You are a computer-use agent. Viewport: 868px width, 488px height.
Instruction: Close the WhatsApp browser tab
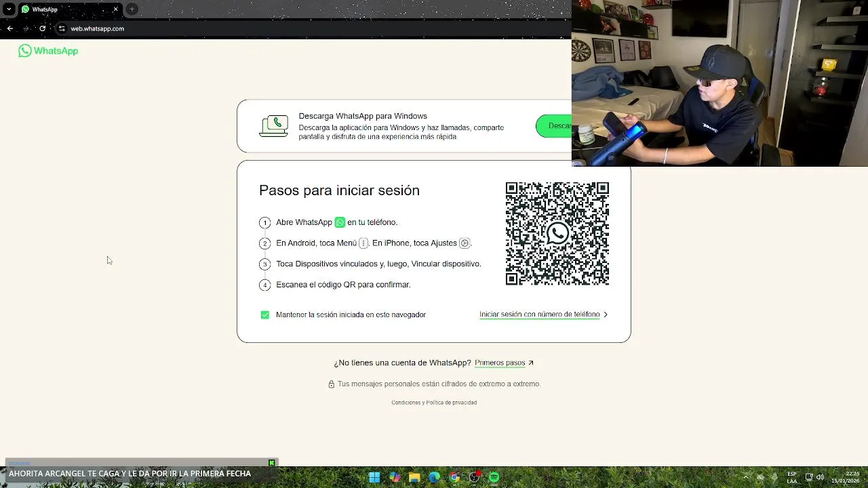tap(115, 9)
